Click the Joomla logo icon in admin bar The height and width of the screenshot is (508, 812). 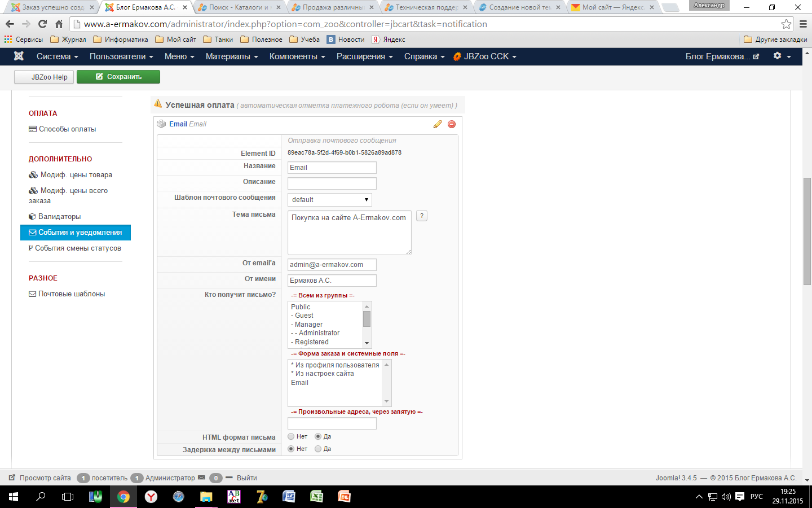pos(19,56)
